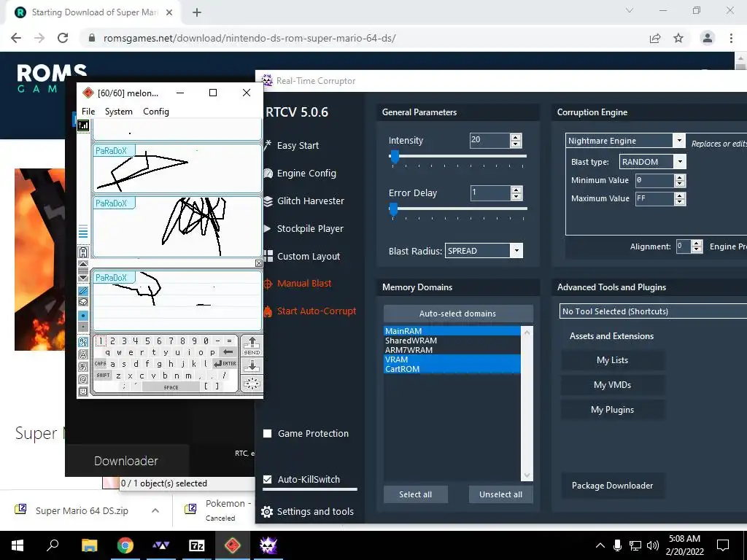The height and width of the screenshot is (560, 747).
Task: Select the PictoChat eraser tool
Action: (83, 301)
